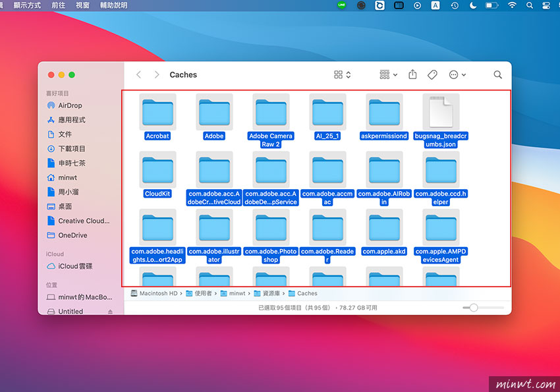Open Spotlight search in menu bar
The width and height of the screenshot is (560, 392).
click(530, 5)
